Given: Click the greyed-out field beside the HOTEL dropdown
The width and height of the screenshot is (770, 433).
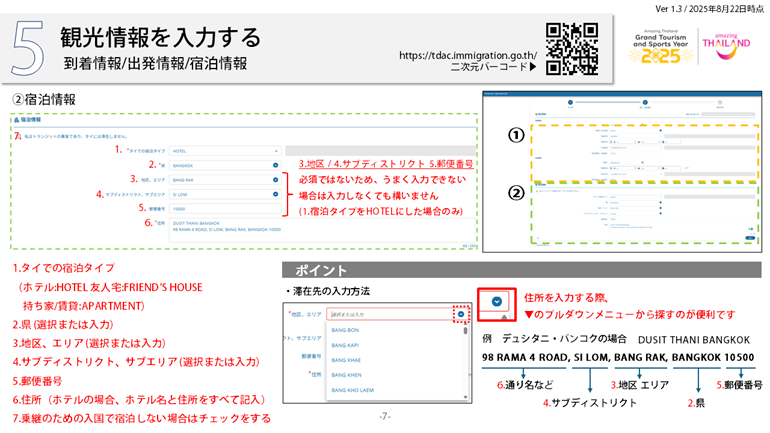Looking at the screenshot, I should click(381, 151).
